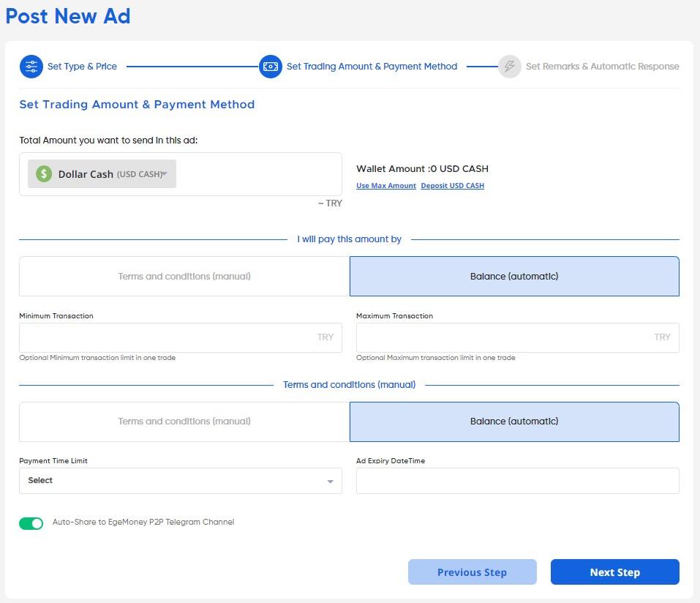Expand the Payment Time Limit select box
700x603 pixels.
(180, 481)
